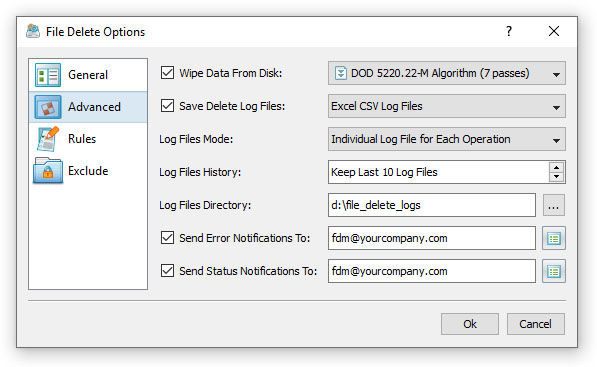Uncheck Wipe Data From Disk
Viewport: 597px width, 367px height.
(168, 73)
